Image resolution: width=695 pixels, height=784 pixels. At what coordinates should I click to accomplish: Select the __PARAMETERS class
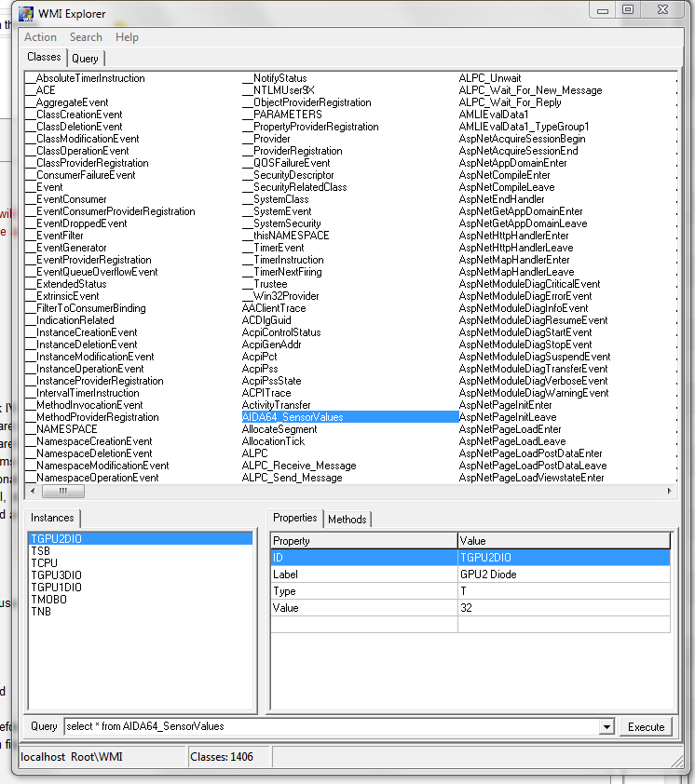point(282,114)
